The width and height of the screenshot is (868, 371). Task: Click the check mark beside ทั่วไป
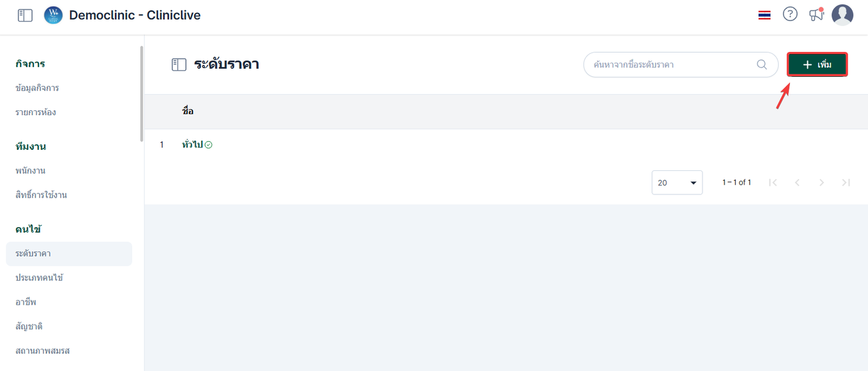coord(208,145)
